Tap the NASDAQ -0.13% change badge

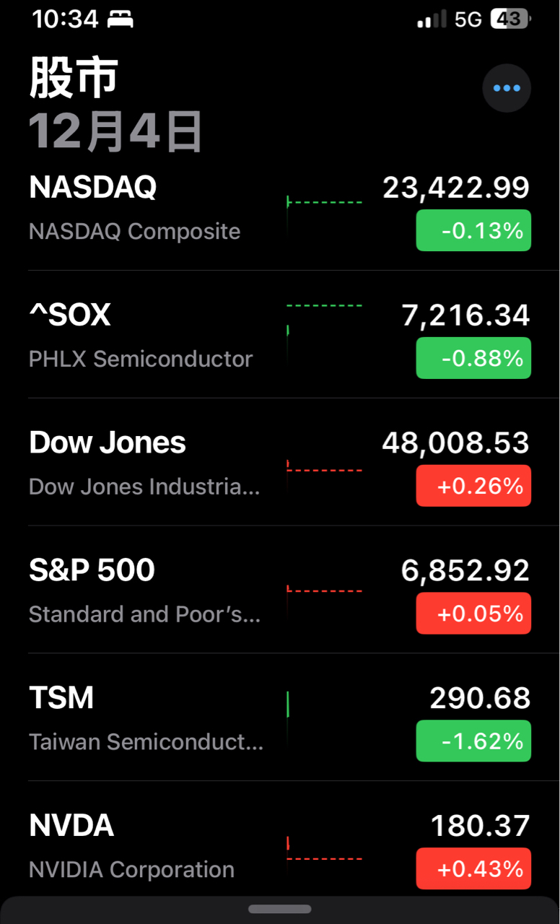click(473, 230)
